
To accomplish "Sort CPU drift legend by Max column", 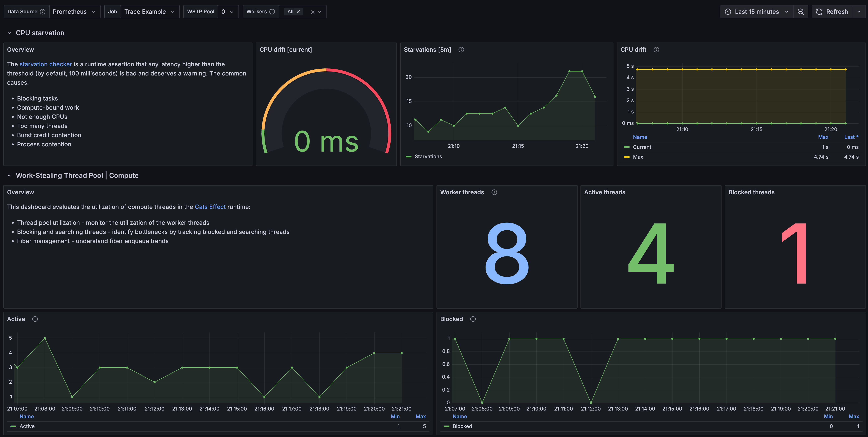I will (823, 137).
